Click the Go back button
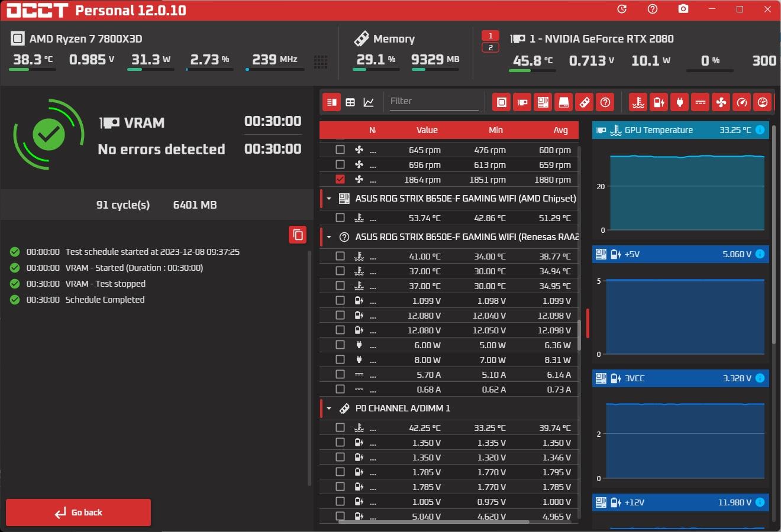This screenshot has width=781, height=532. pos(78,512)
